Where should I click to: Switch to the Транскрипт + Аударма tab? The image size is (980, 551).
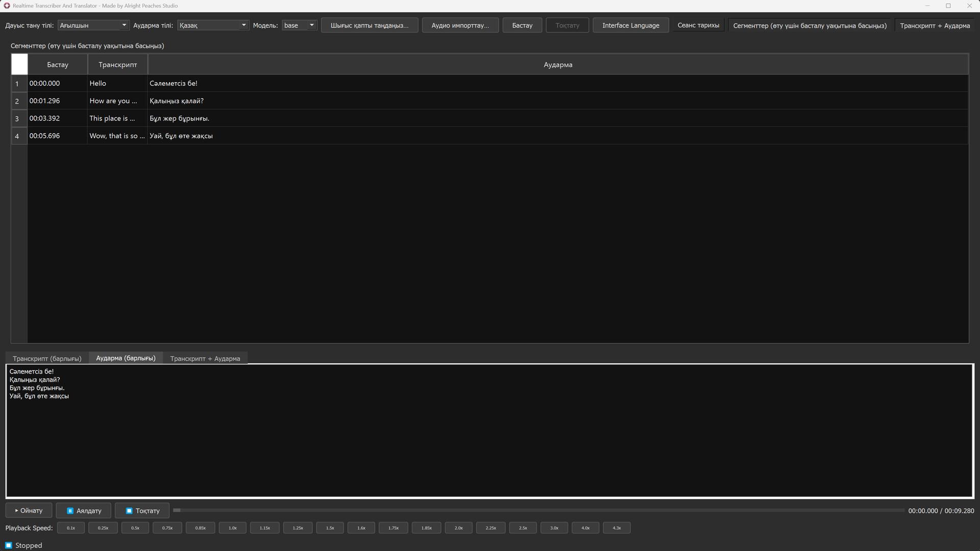(x=205, y=358)
